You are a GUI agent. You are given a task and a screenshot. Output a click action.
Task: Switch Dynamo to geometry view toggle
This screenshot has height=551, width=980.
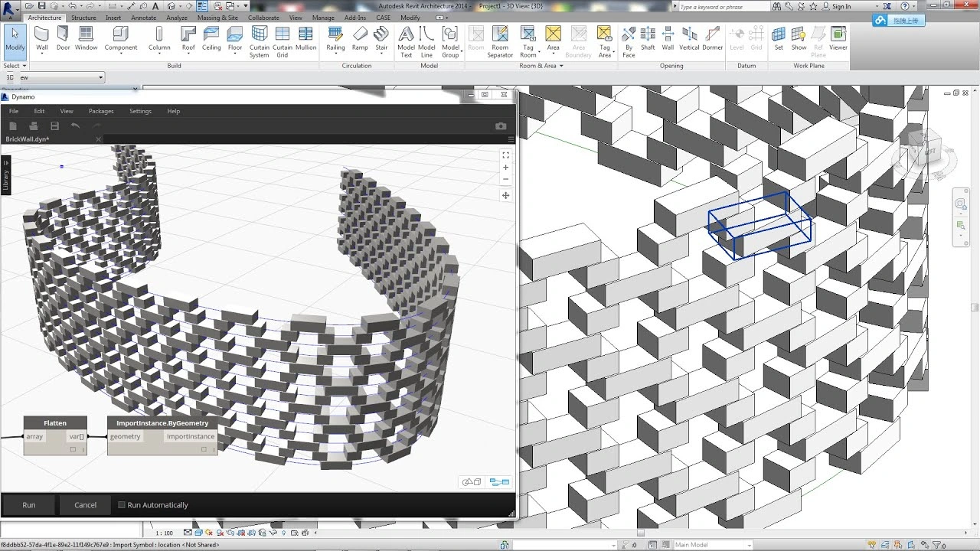tap(472, 482)
